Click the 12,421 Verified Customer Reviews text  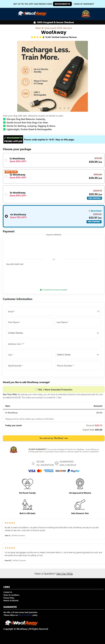61,37
